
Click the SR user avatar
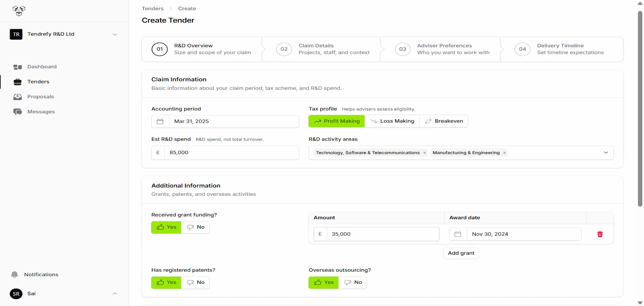tap(16, 294)
